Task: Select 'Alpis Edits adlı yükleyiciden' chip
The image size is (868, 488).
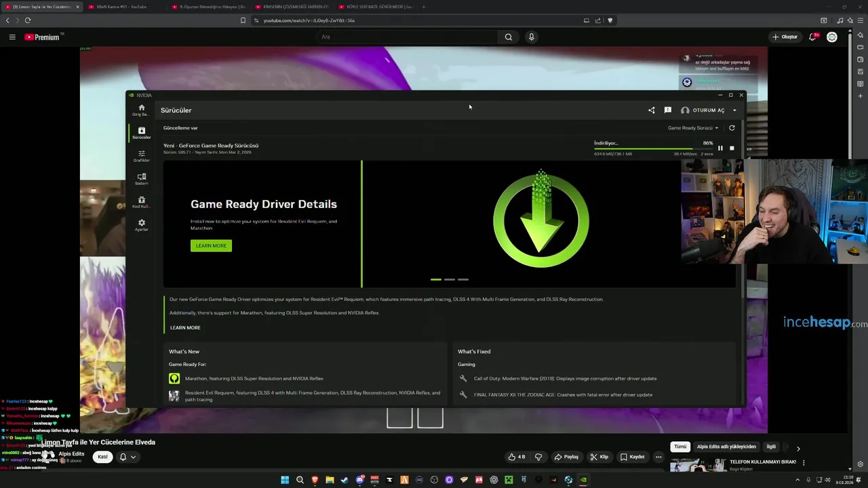Action: point(726,447)
